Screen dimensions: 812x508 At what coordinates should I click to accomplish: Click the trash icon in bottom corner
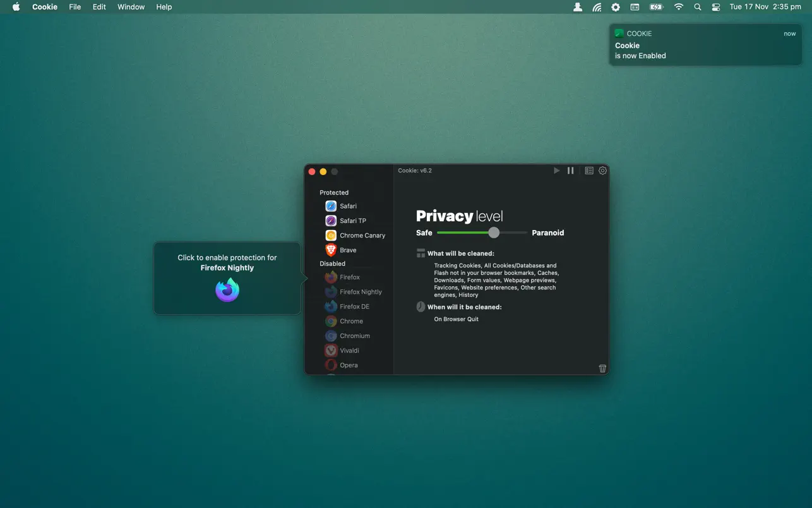click(602, 368)
